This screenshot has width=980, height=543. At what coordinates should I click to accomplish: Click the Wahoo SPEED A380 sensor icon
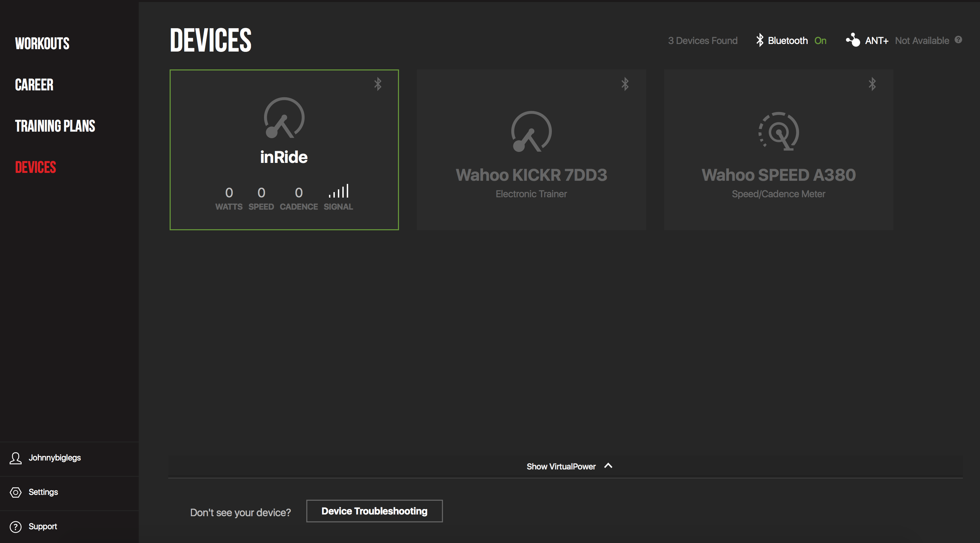coord(778,131)
